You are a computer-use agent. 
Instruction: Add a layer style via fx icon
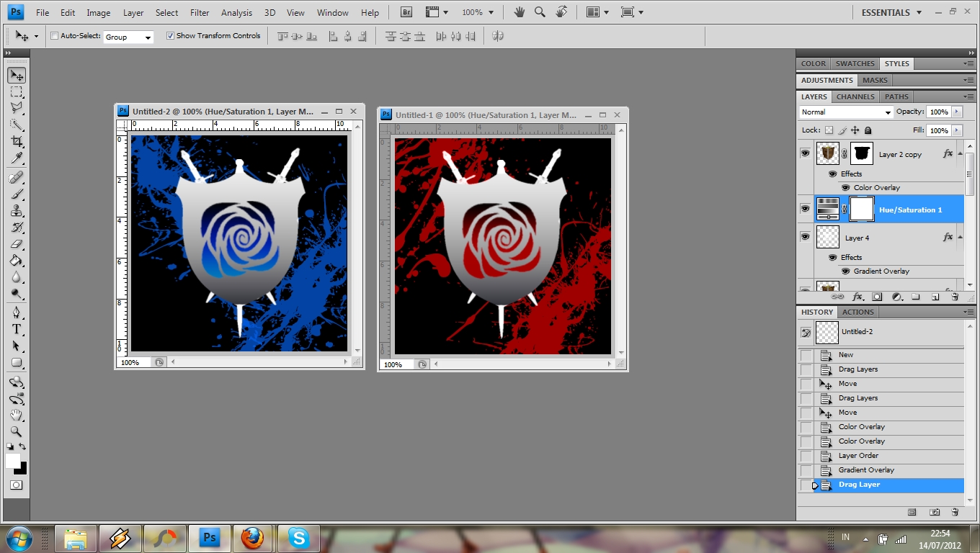click(x=857, y=297)
